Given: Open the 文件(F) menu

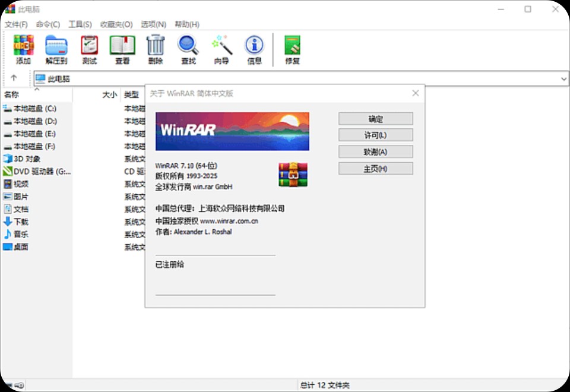Looking at the screenshot, I should (x=16, y=24).
